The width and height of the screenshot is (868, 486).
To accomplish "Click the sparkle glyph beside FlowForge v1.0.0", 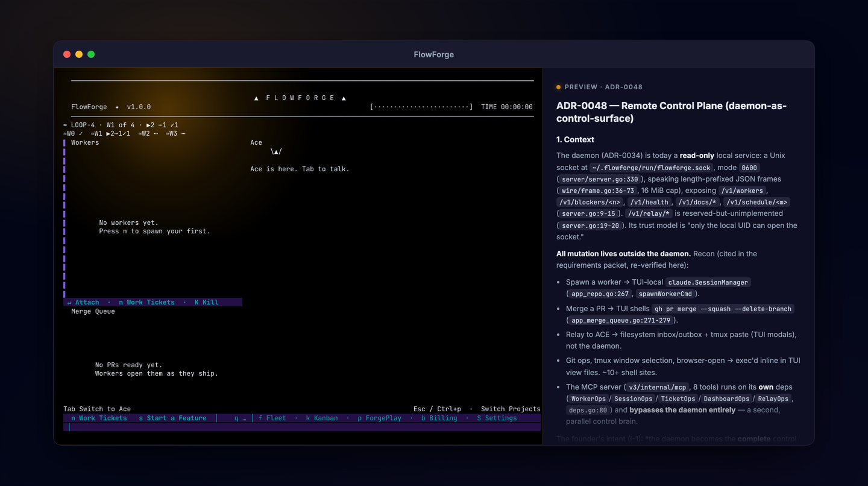I will (117, 107).
